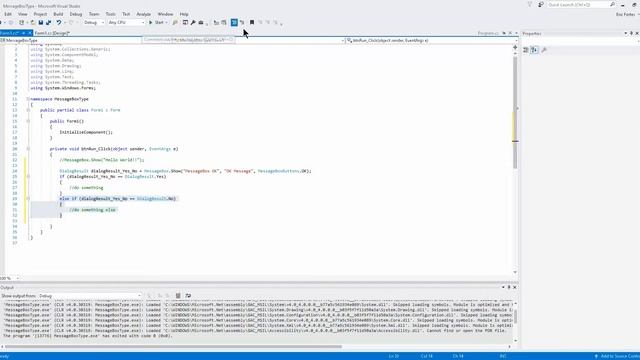640x360 pixels.
Task: Open the Window menu
Action: pos(165,14)
